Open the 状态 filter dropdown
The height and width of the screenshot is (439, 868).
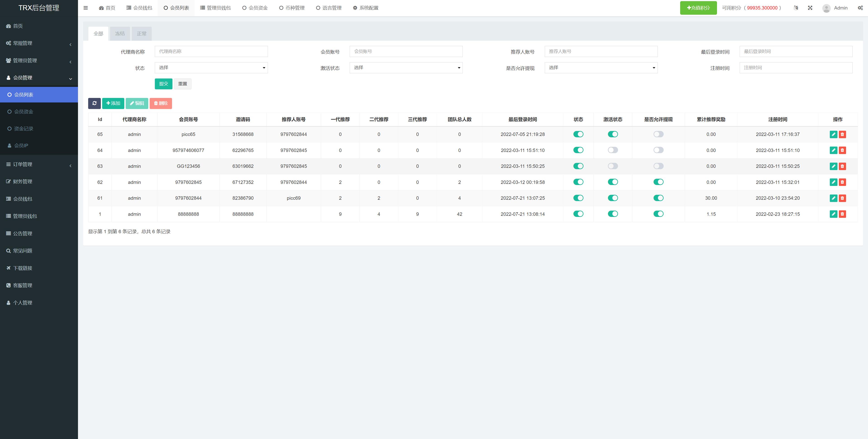pyautogui.click(x=211, y=68)
